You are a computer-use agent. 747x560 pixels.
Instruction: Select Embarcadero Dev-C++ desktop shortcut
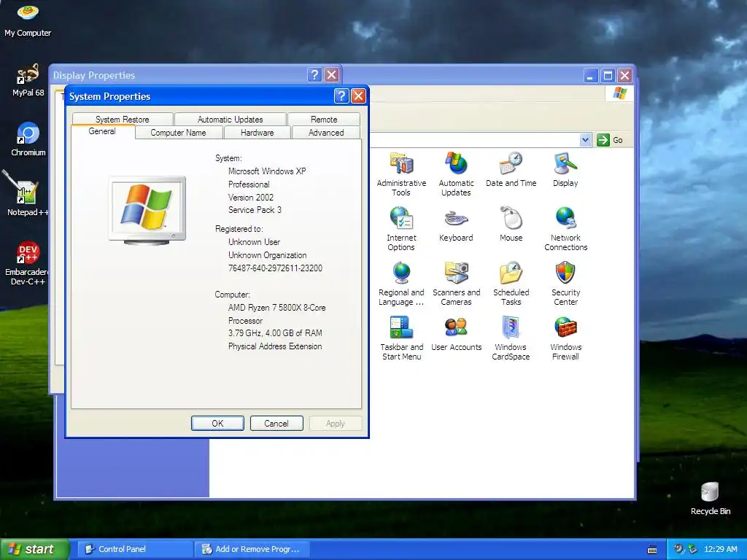26,263
